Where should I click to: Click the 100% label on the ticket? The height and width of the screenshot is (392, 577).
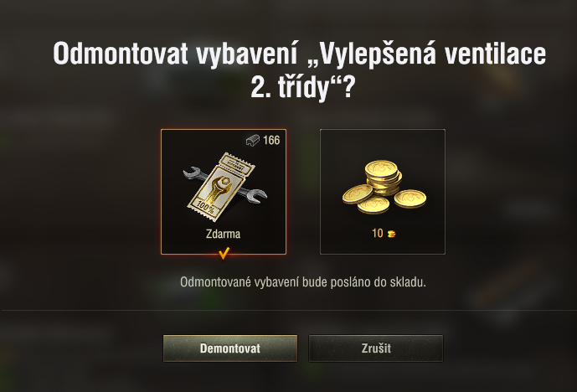point(206,207)
